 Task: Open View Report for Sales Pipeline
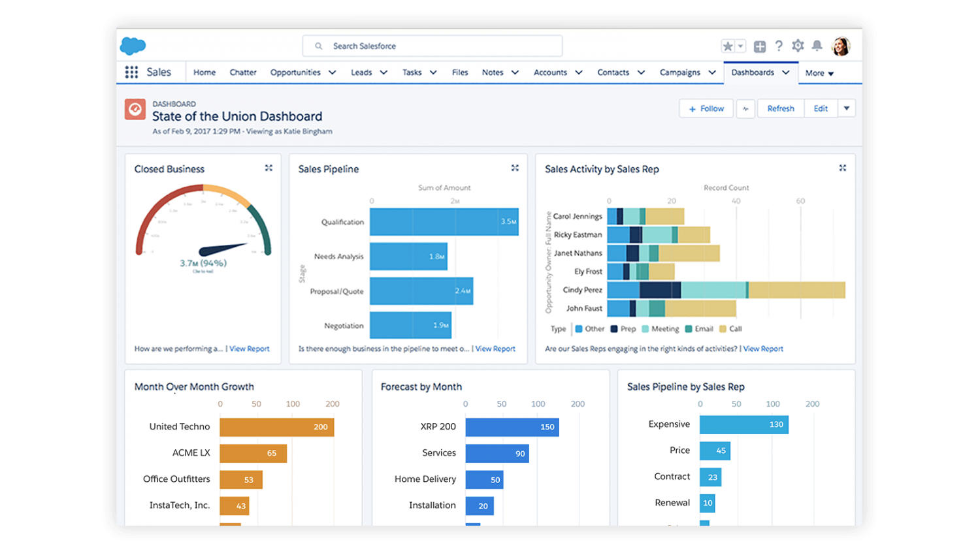tap(495, 349)
